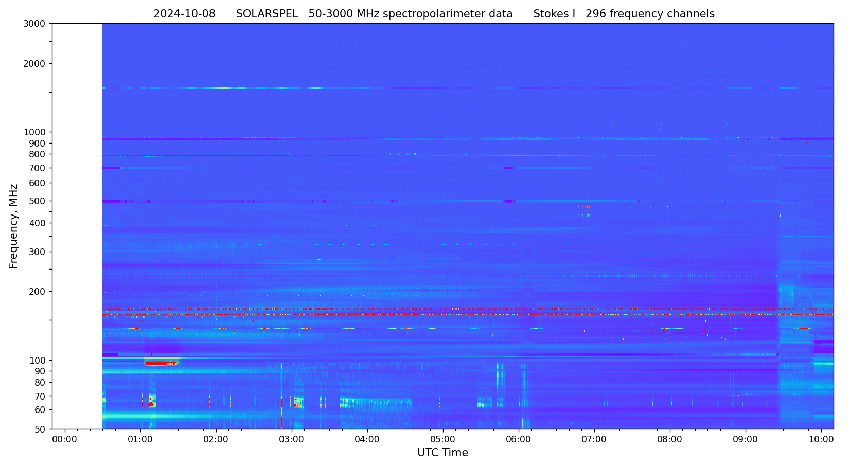Click the 'UTC Time' x-axis label
This screenshot has height=466, width=868.
(x=442, y=453)
